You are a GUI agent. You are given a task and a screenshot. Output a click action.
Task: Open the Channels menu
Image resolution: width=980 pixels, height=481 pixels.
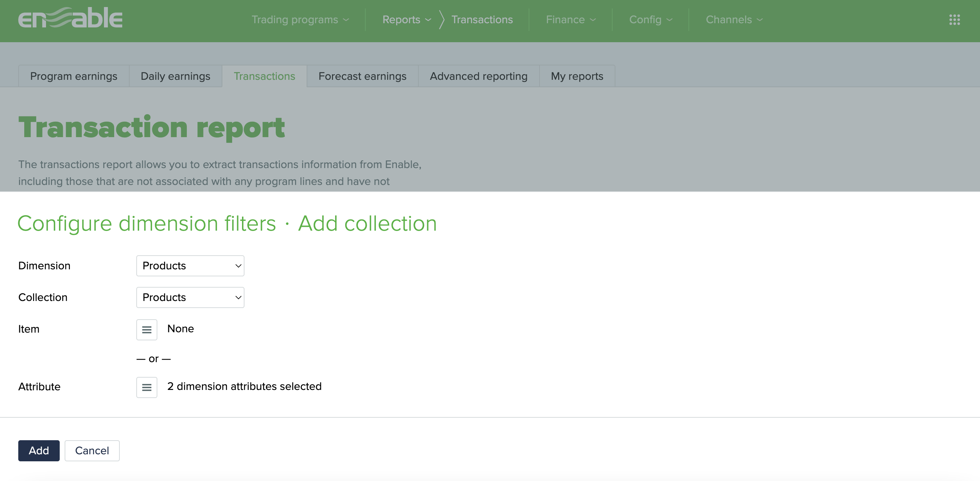(x=734, y=20)
